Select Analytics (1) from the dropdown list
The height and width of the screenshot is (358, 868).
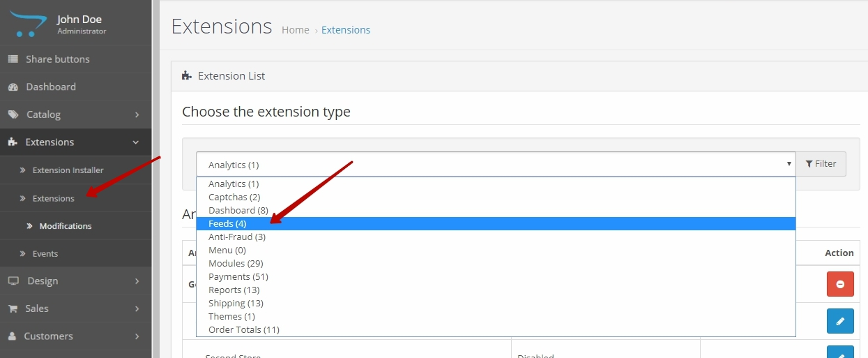[496, 184]
